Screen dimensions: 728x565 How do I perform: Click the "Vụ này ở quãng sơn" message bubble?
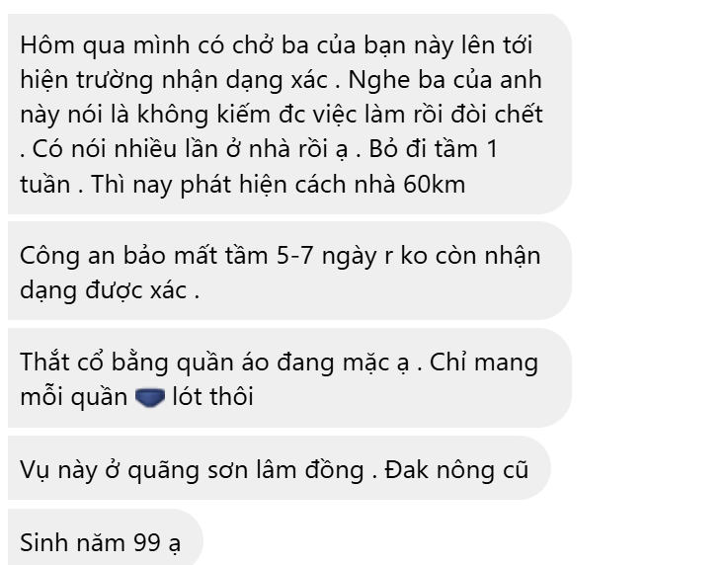(279, 468)
